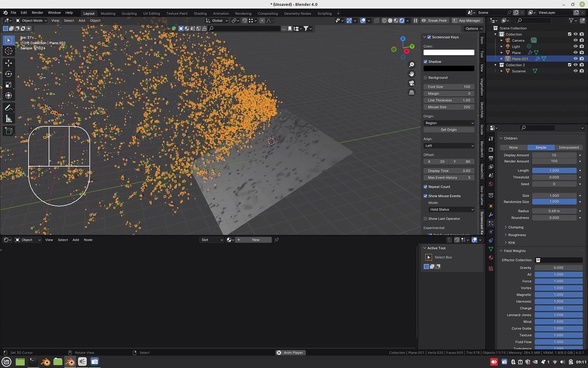Switch to solid viewport shading

click(x=390, y=20)
